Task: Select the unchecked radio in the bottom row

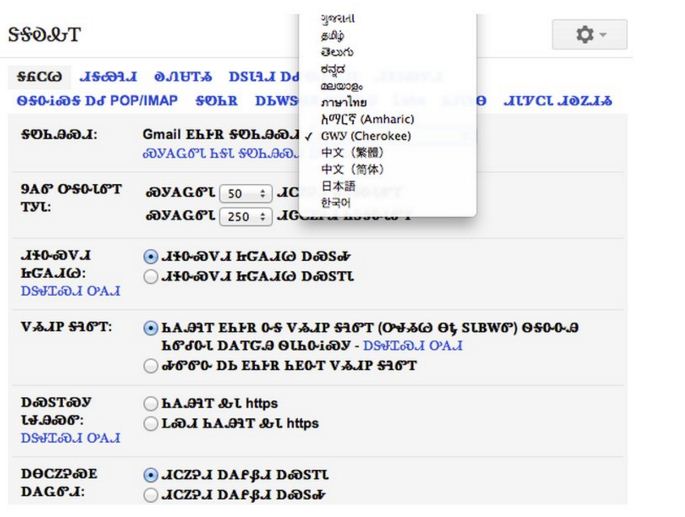Action: (x=150, y=495)
